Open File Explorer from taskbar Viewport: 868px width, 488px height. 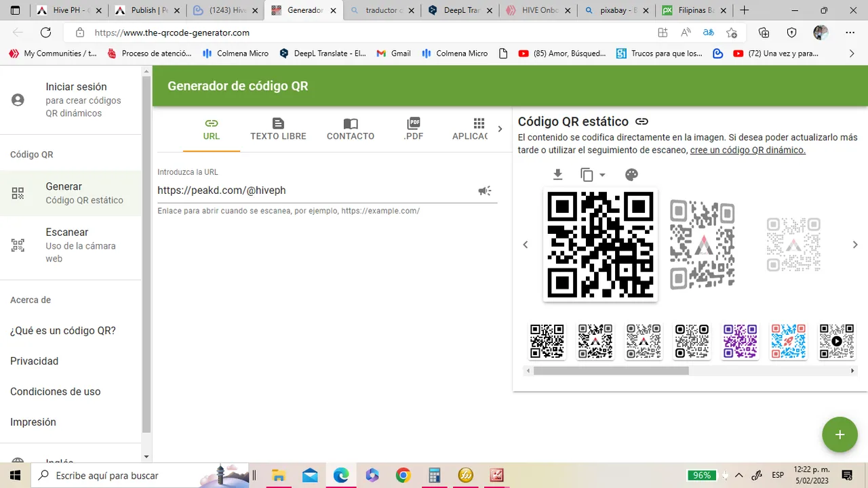(278, 475)
